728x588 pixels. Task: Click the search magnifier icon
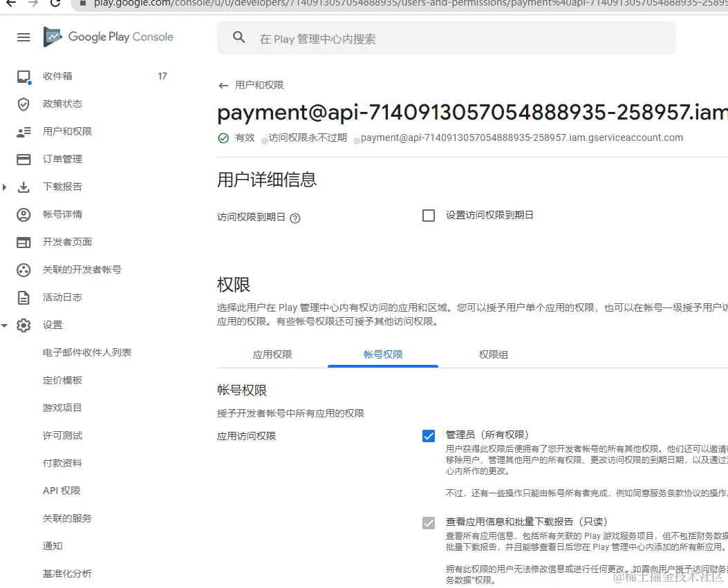pyautogui.click(x=239, y=37)
